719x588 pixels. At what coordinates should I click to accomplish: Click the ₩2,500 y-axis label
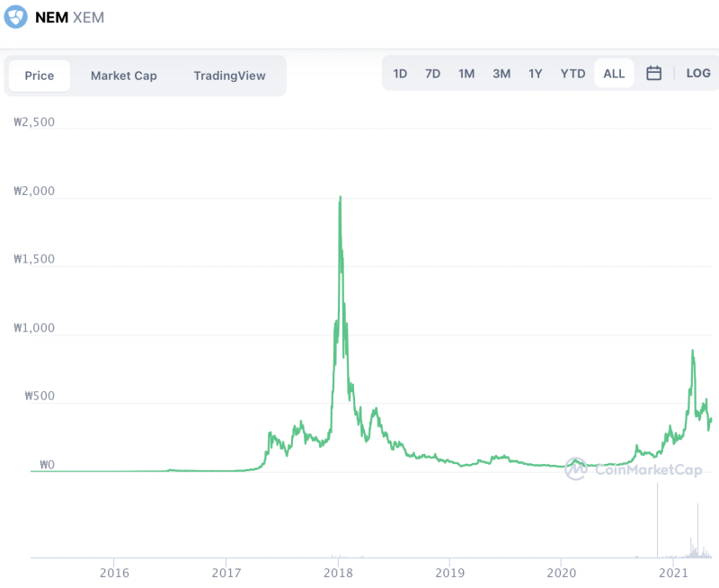coord(34,122)
